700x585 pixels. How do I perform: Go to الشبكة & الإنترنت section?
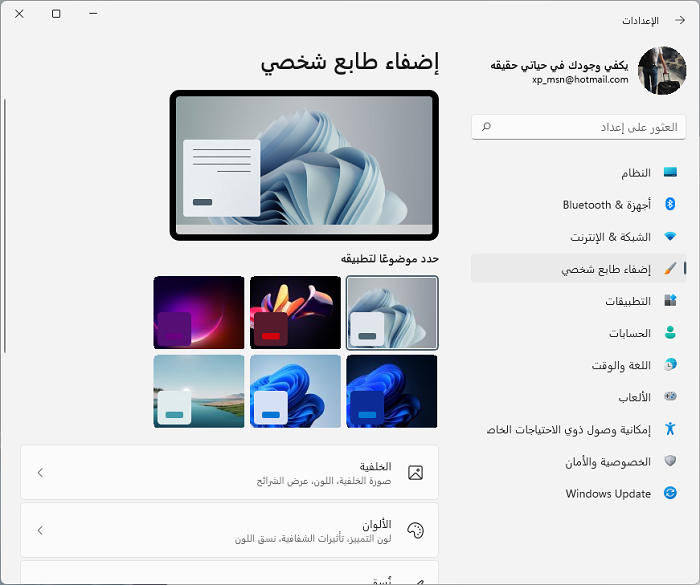pyautogui.click(x=579, y=237)
